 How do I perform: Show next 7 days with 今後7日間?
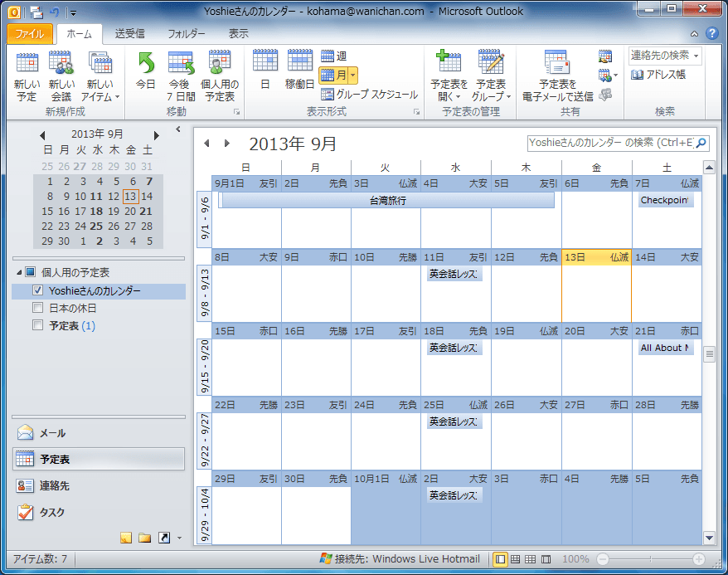pyautogui.click(x=181, y=76)
